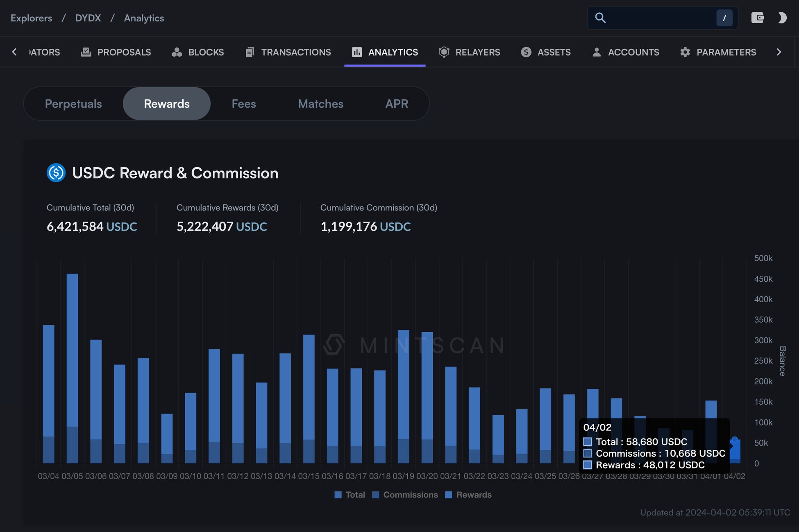Click the Blocks cubes icon
This screenshot has width=799, height=532.
(x=177, y=52)
